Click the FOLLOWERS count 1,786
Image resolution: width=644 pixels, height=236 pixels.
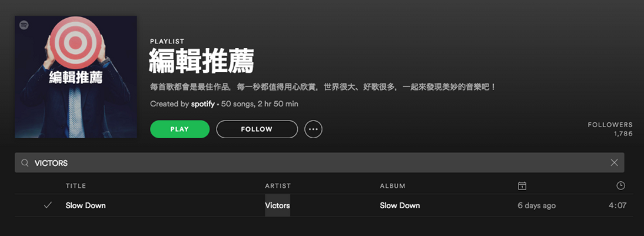[623, 134]
